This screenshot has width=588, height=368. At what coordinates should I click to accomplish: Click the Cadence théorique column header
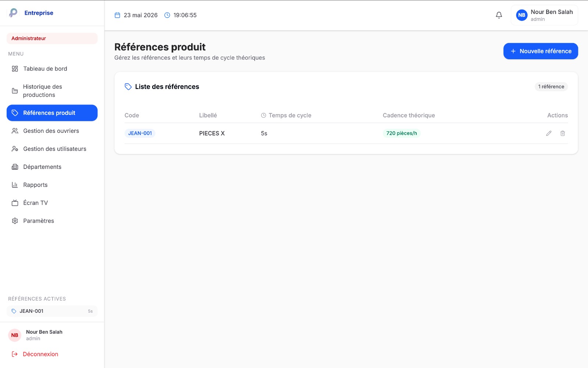click(409, 116)
